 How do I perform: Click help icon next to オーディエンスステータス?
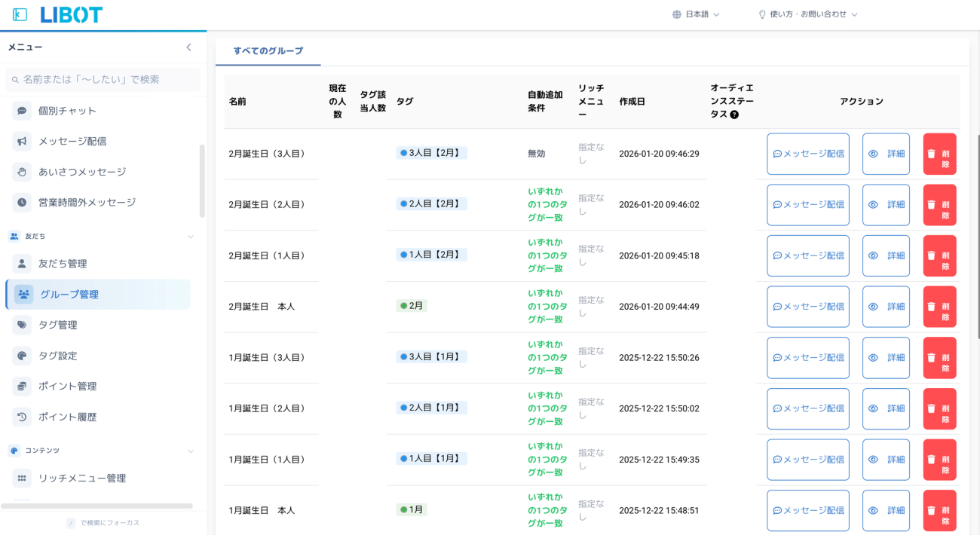pos(734,115)
